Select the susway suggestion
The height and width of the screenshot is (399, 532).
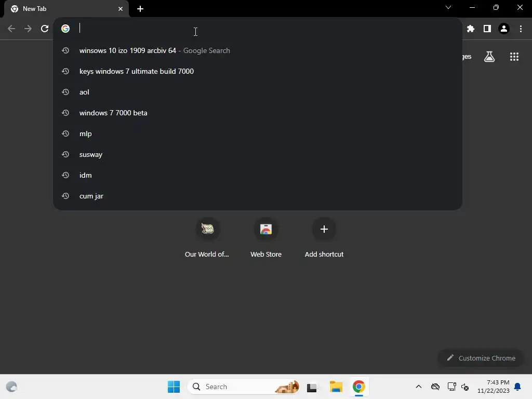coord(258,154)
